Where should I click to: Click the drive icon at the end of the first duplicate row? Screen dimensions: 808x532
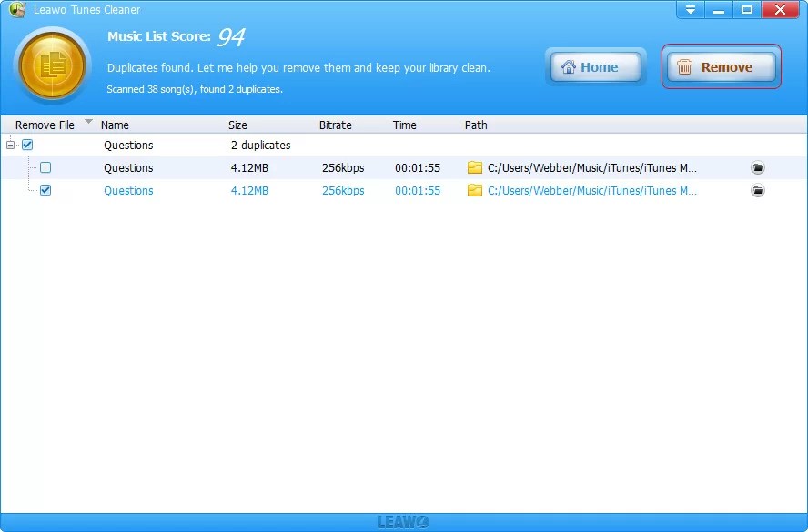758,167
